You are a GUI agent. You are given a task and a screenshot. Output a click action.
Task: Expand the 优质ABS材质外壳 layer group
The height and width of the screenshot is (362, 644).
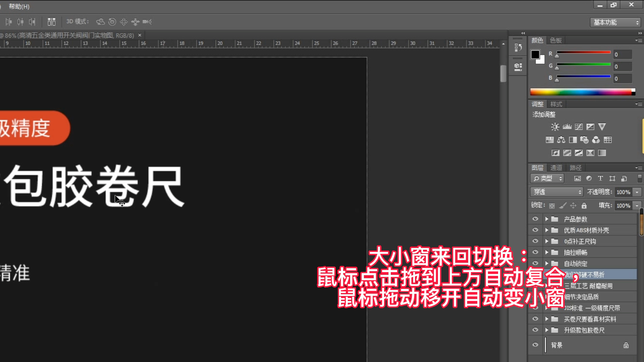(x=546, y=230)
